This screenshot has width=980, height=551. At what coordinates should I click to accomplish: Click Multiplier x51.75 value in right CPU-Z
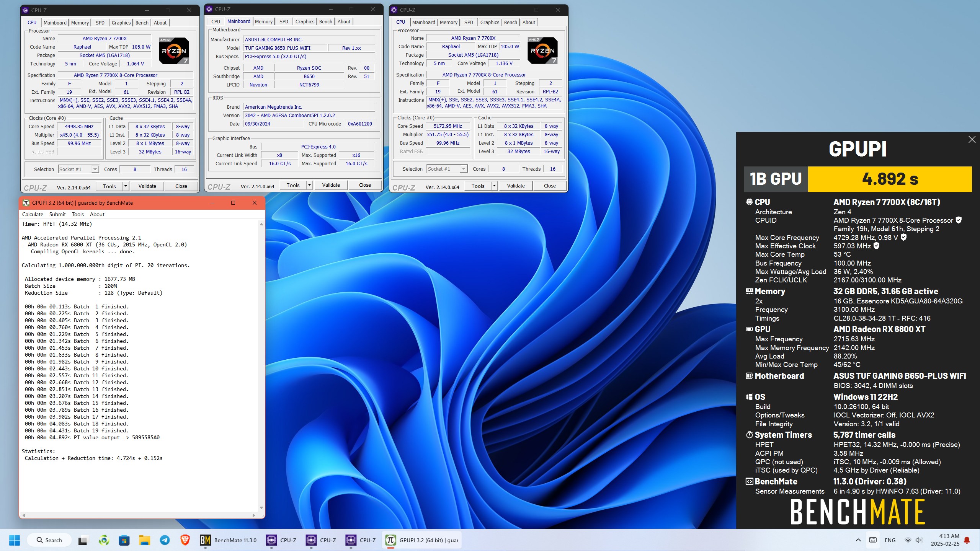448,135
